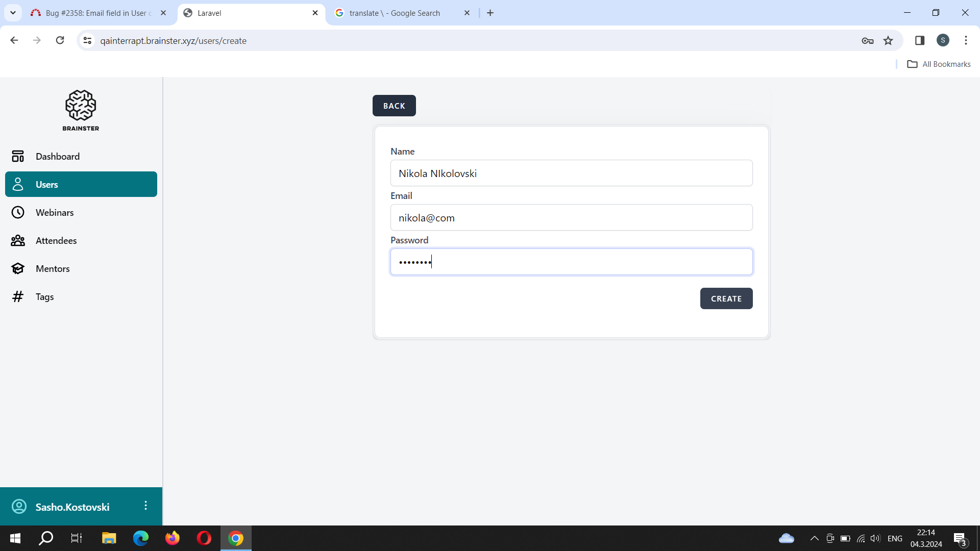Go to the Attendees section
This screenshot has width=980, height=551.
click(x=56, y=240)
